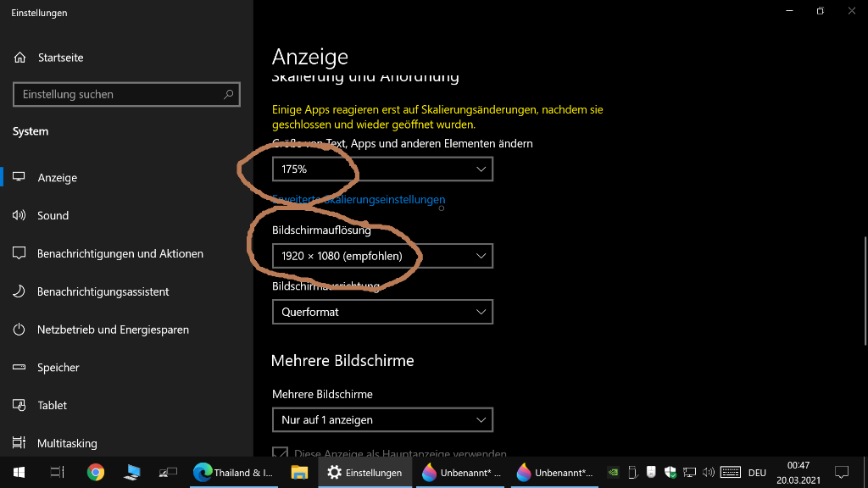868x488 pixels.
Task: Click the Windows Start button
Action: click(19, 473)
